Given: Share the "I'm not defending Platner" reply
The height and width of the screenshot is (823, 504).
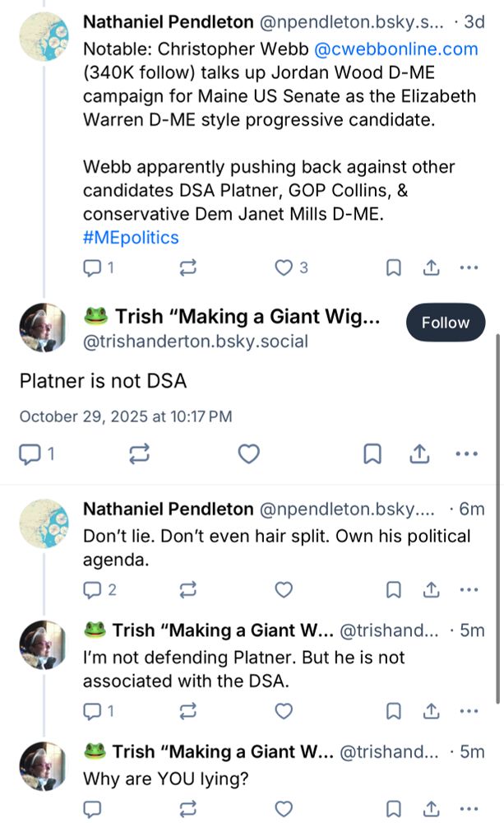Looking at the screenshot, I should (x=431, y=710).
